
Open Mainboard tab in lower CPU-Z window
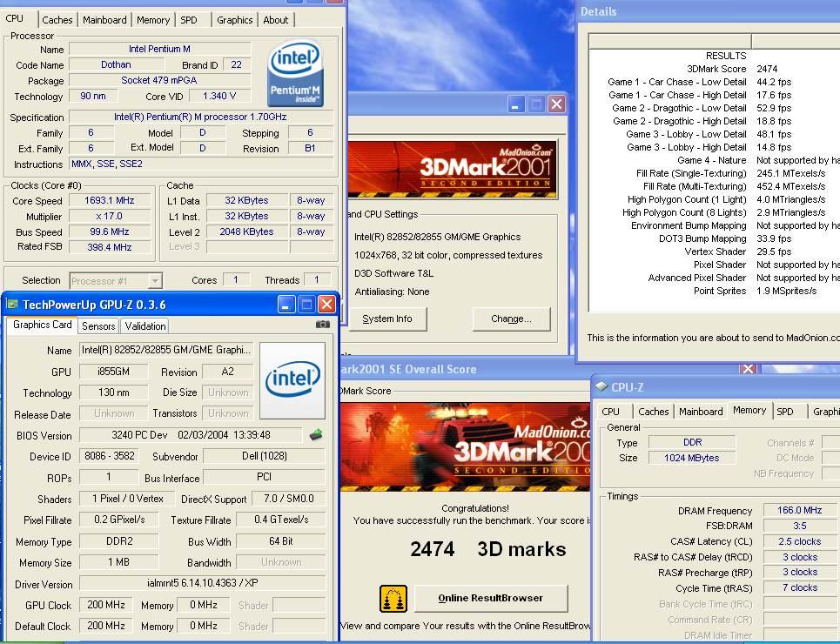[701, 412]
